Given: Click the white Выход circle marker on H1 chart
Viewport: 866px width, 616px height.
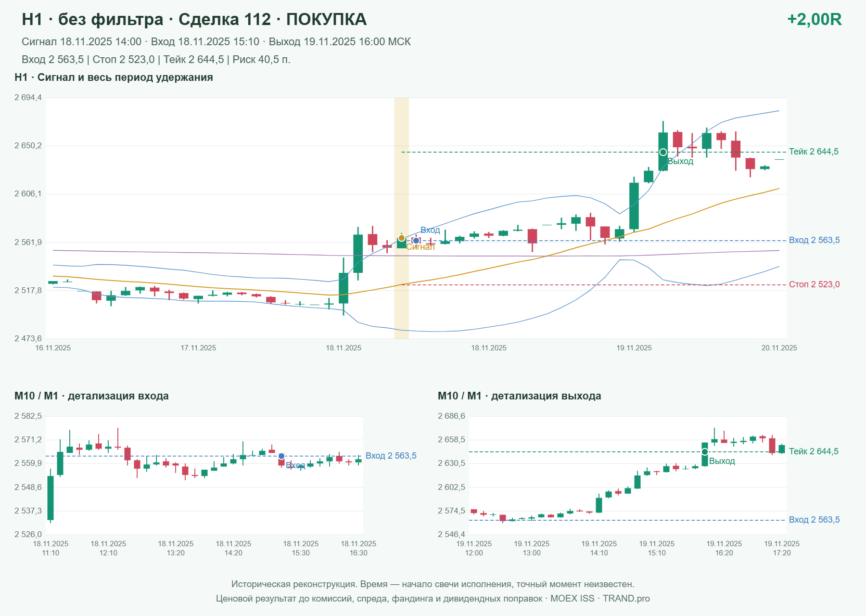Looking at the screenshot, I should click(663, 152).
